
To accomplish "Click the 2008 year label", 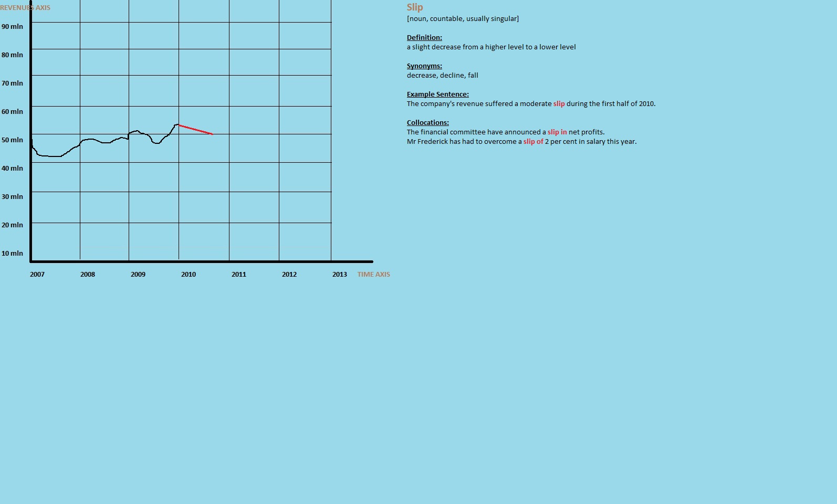I will (88, 274).
